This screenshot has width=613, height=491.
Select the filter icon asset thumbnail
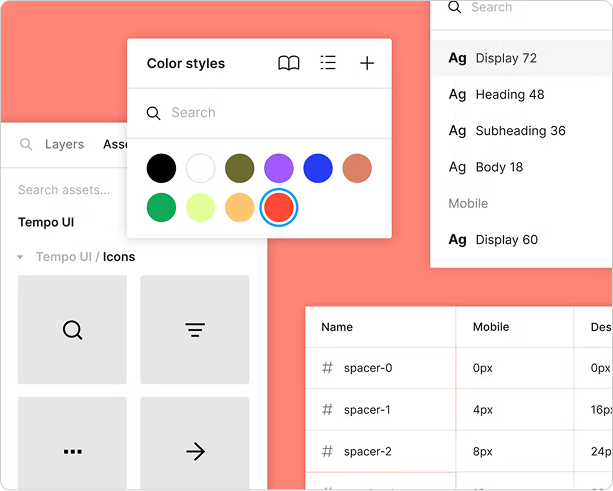pyautogui.click(x=195, y=330)
